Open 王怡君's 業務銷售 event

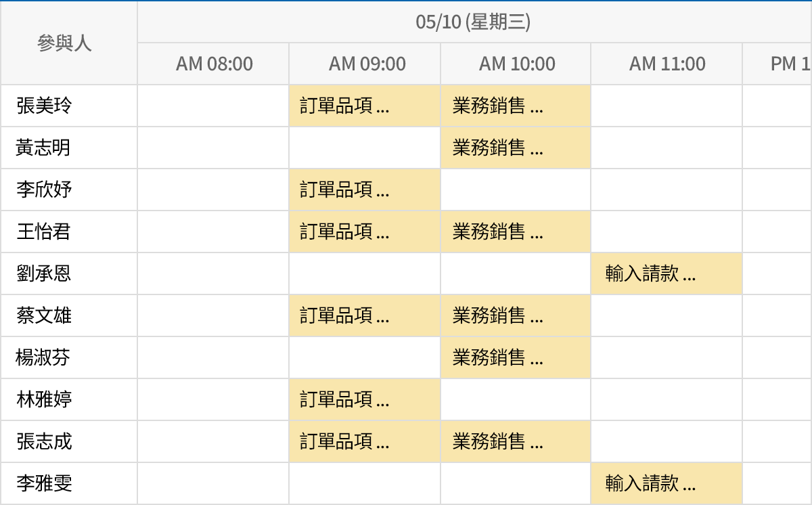click(x=515, y=232)
